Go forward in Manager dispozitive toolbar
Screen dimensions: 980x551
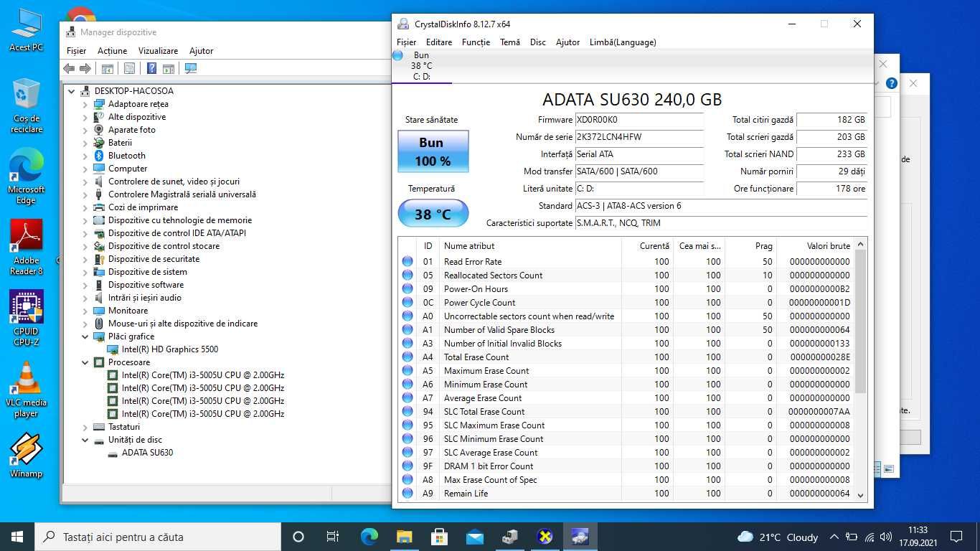point(85,68)
